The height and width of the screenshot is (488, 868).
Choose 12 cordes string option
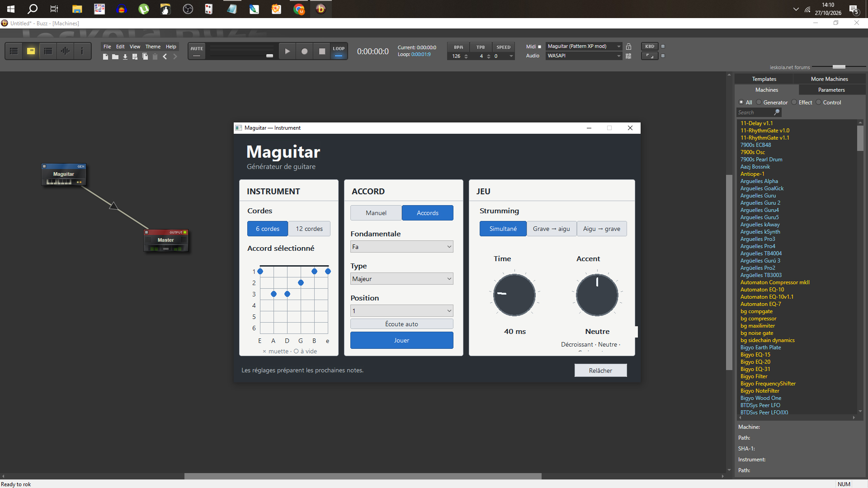pos(309,229)
